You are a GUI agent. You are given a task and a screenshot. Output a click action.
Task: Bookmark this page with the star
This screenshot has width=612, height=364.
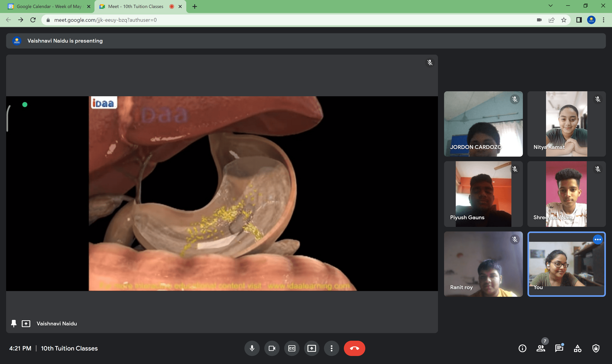564,20
